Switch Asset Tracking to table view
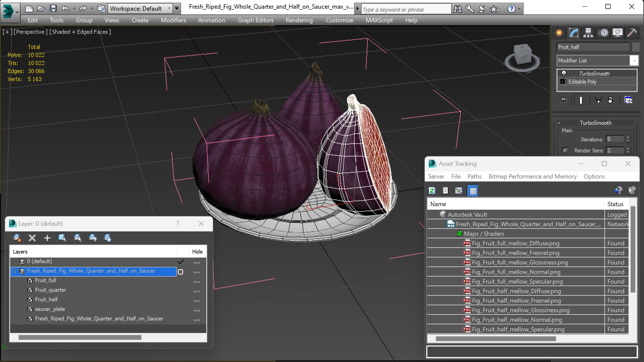 point(473,191)
